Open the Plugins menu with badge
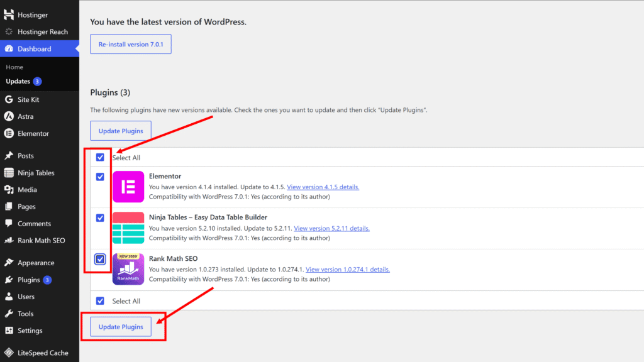The height and width of the screenshot is (362, 644). [x=40, y=280]
